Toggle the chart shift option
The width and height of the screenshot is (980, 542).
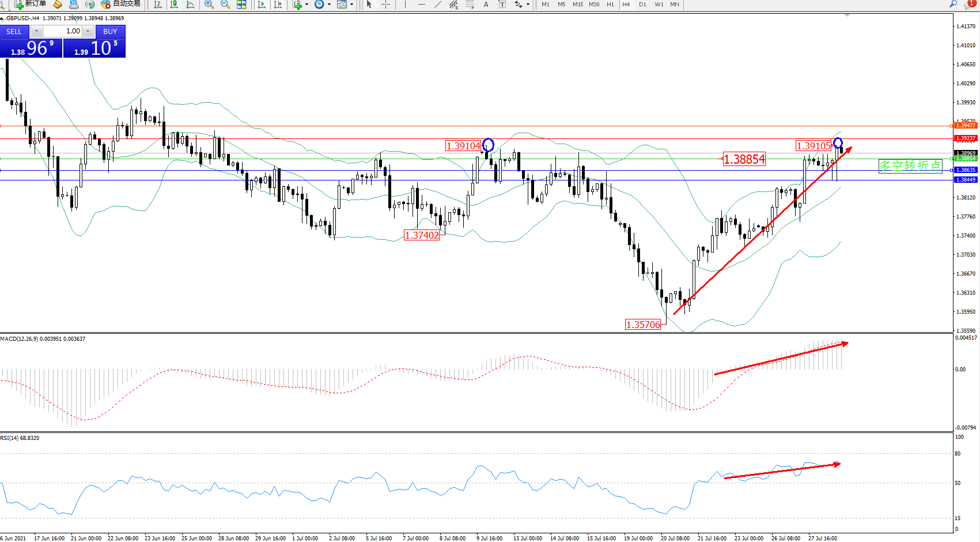[278, 5]
